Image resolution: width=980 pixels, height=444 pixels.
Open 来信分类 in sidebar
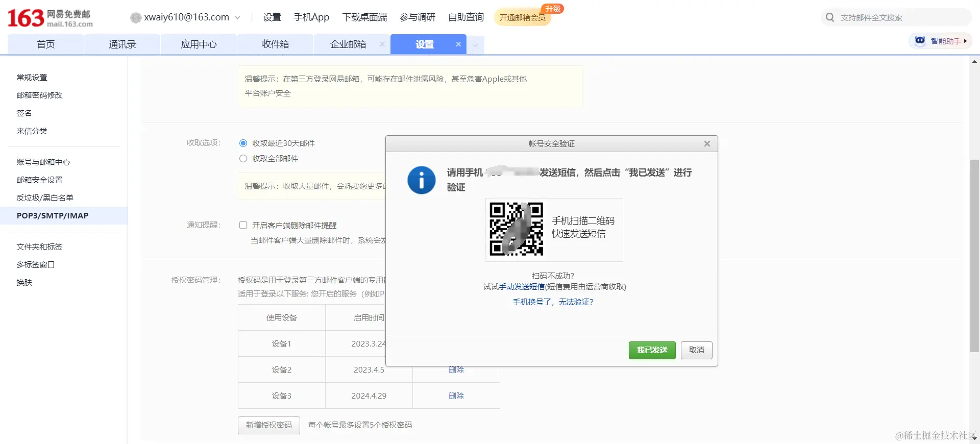point(32,131)
